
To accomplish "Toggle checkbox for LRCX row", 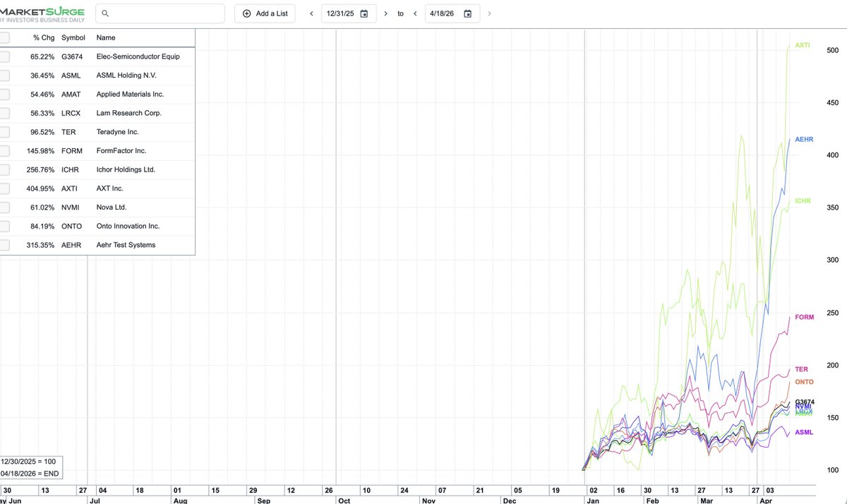I will [x=4, y=113].
